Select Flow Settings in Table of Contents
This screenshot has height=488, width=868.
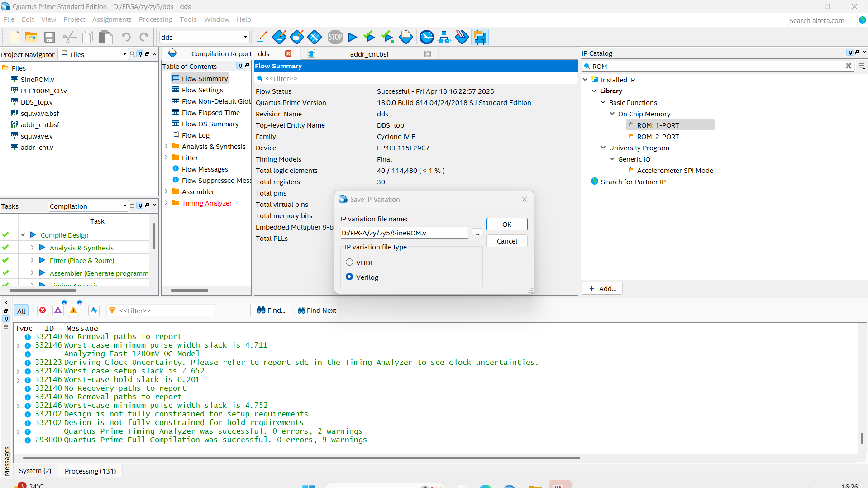tap(202, 90)
